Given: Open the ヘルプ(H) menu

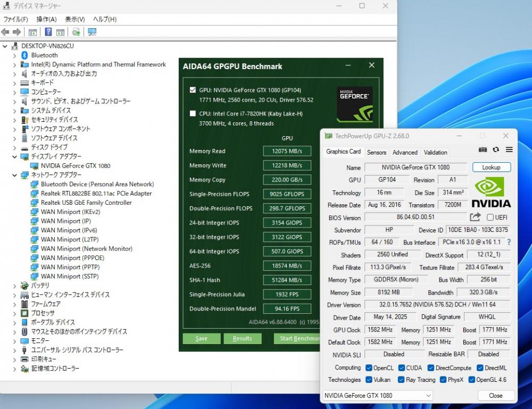Looking at the screenshot, I should tap(104, 19).
